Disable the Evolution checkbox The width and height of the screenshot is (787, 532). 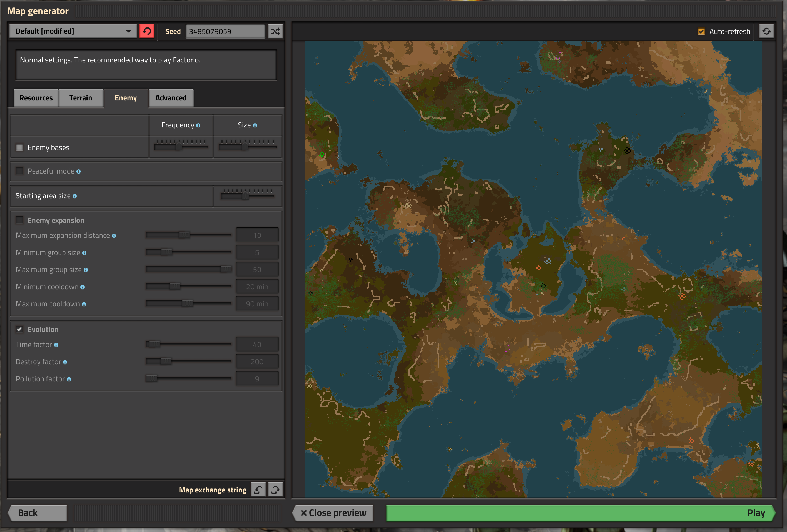(20, 329)
